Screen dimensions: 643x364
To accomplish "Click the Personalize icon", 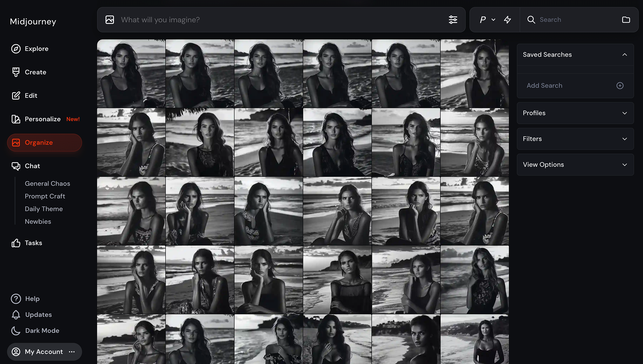I will (x=16, y=119).
